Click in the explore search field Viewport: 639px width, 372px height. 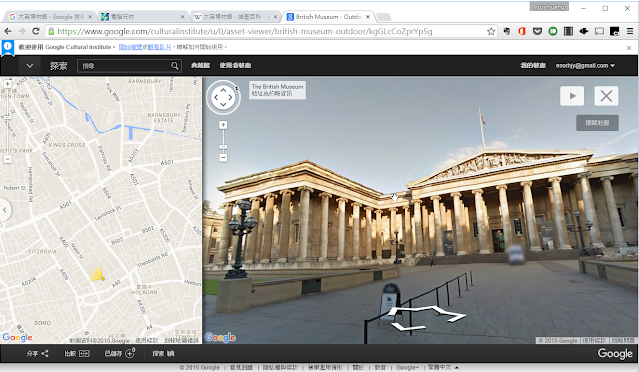pos(124,66)
